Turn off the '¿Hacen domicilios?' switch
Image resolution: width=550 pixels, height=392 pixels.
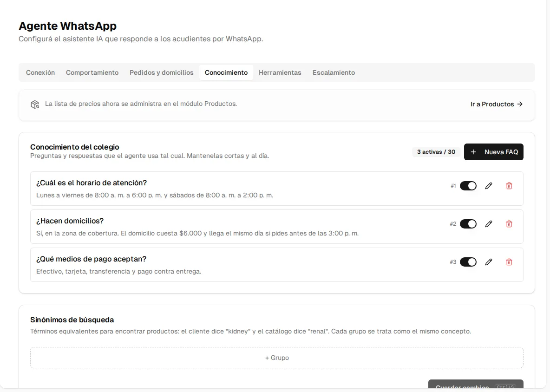tap(468, 224)
